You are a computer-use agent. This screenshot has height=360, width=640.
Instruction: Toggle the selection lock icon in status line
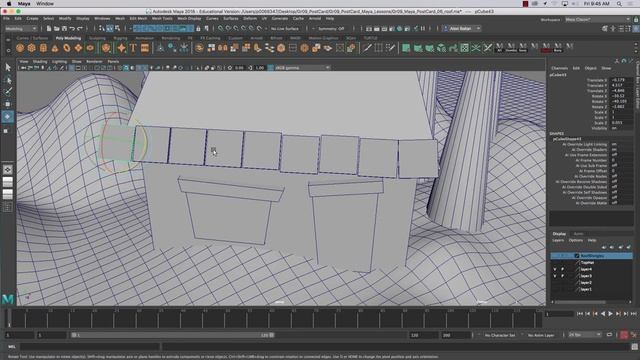(x=198, y=29)
